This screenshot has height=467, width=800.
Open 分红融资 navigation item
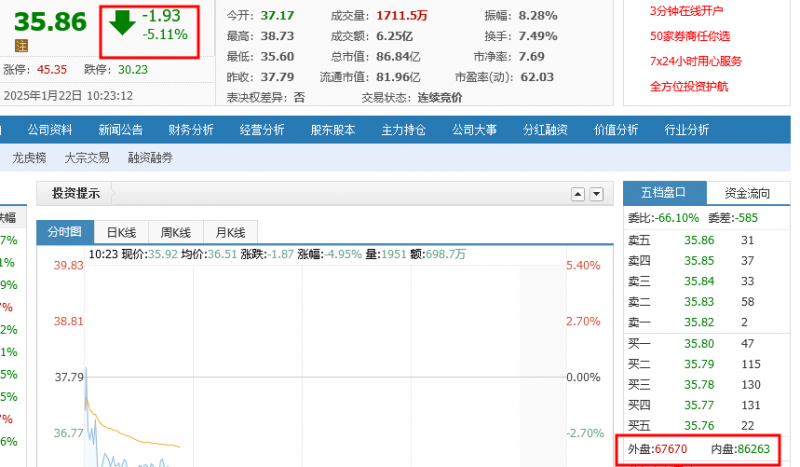(x=545, y=130)
